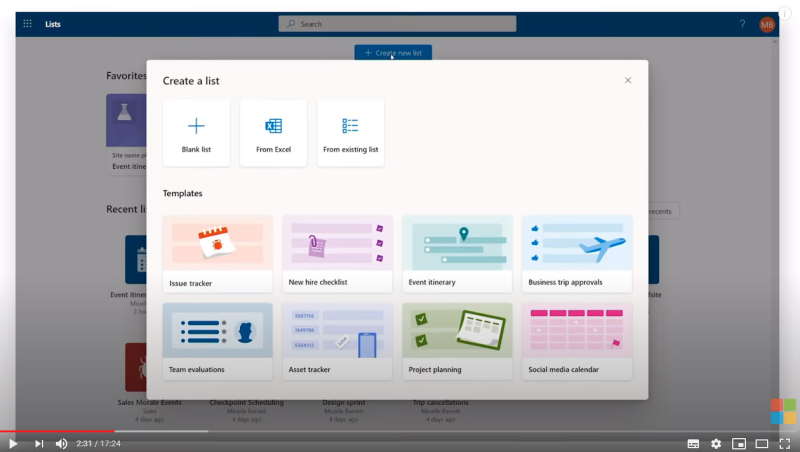Screen dimensions: 800x452
Task: Focus the Search box in header
Action: (x=397, y=23)
